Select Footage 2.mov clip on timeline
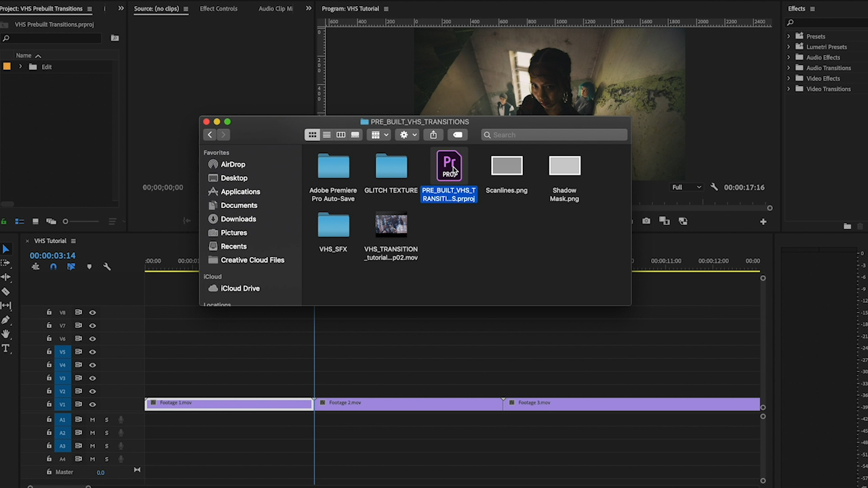This screenshot has height=488, width=868. [408, 404]
